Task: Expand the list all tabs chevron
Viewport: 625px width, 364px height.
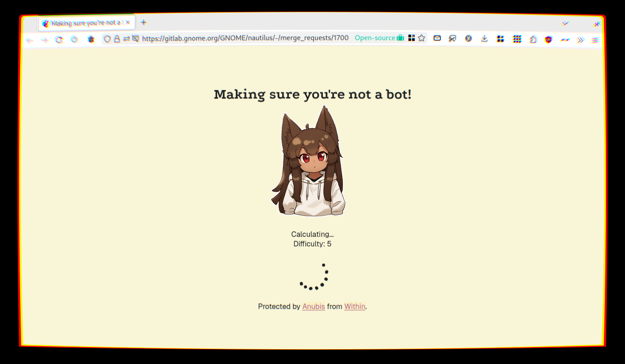Action: point(566,23)
